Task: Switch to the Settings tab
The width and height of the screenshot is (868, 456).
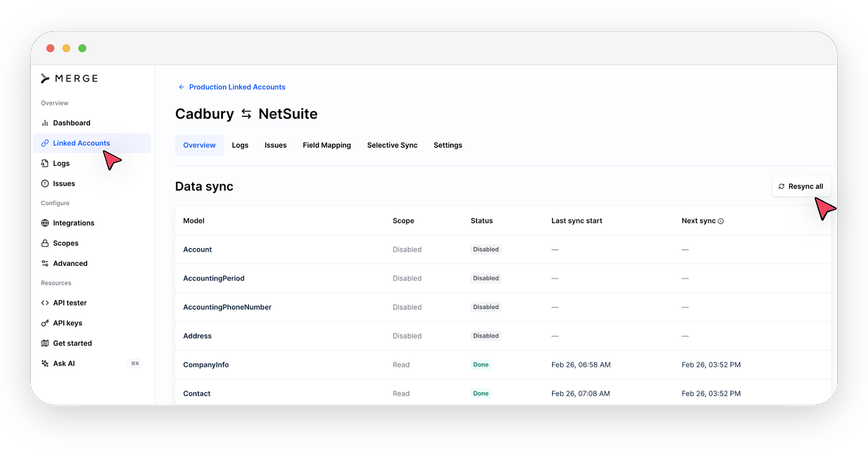Action: (448, 145)
